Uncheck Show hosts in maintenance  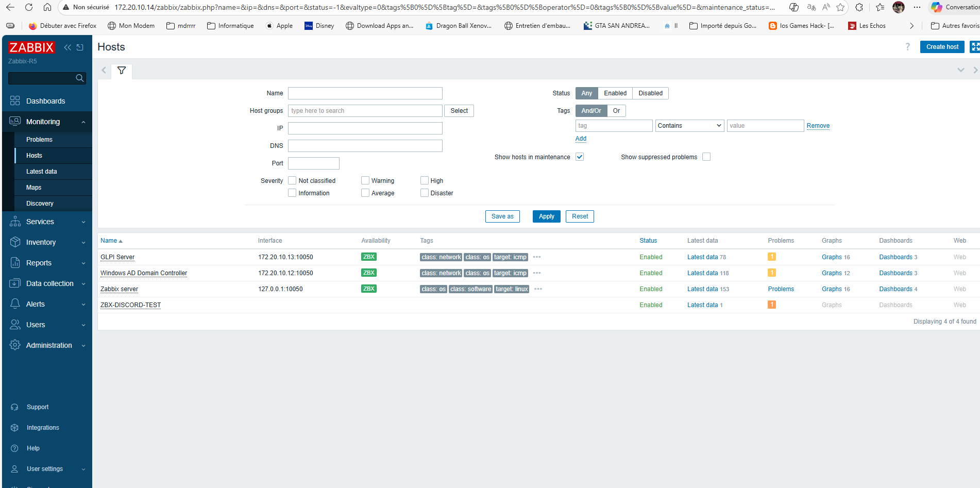click(580, 157)
